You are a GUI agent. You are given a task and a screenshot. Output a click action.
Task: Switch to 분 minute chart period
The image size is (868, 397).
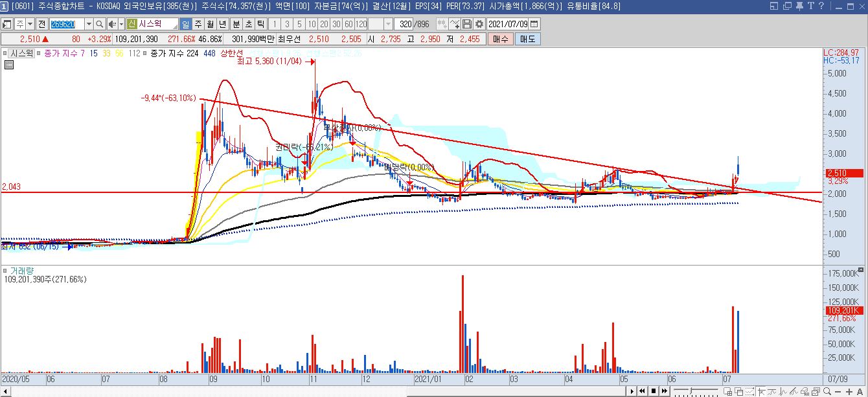click(236, 24)
